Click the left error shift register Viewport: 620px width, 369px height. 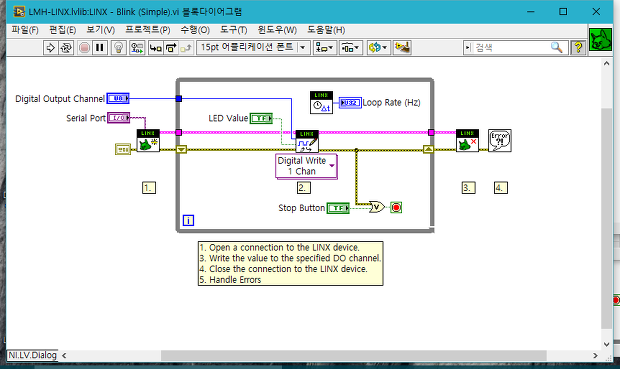(x=181, y=149)
